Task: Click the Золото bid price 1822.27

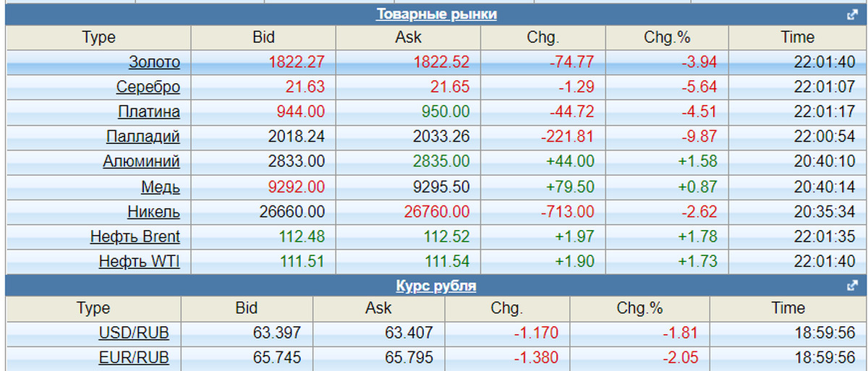Action: tap(297, 62)
